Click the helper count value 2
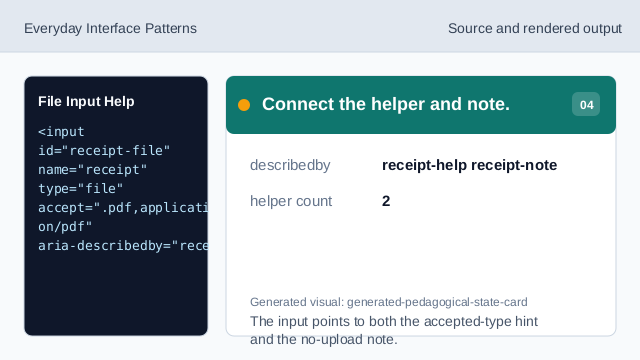 [386, 201]
